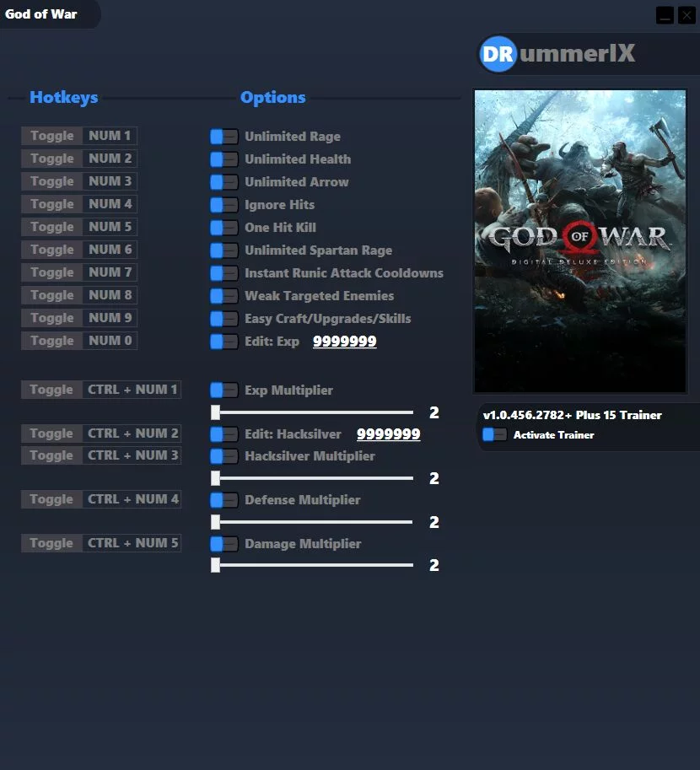Select the CTRL + NUM 3 hotkey box

tap(132, 455)
